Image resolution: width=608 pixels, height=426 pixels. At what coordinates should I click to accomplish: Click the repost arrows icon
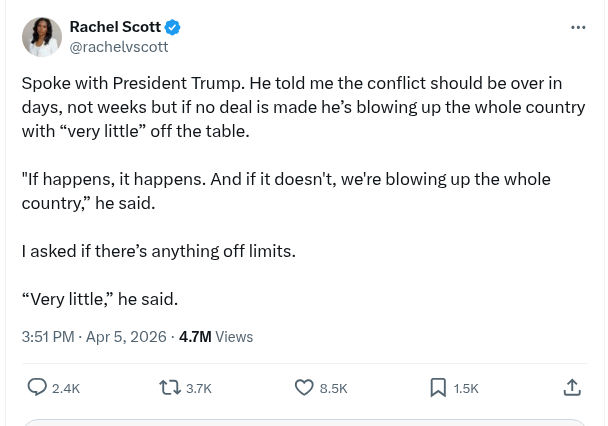point(170,387)
